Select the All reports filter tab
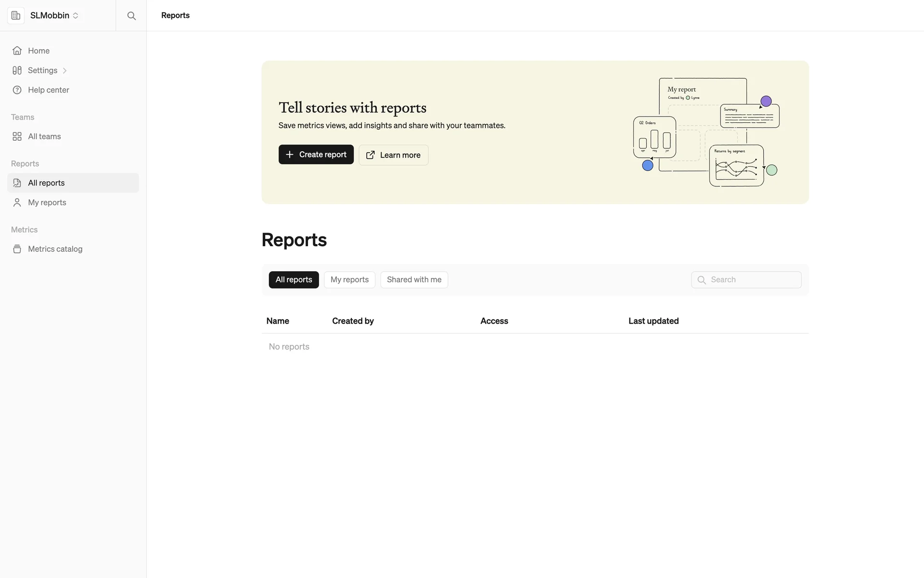Image resolution: width=924 pixels, height=578 pixels. point(294,280)
